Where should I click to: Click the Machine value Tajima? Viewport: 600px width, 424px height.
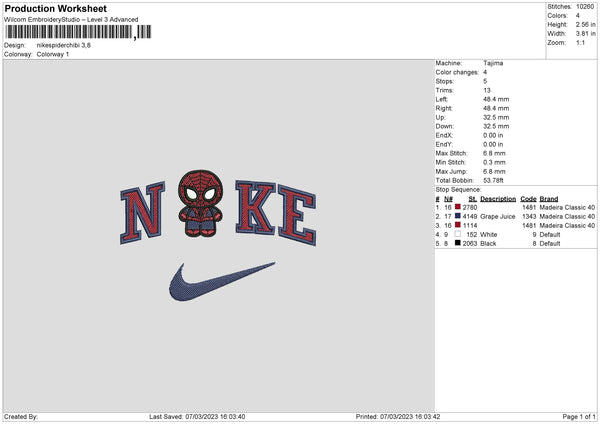click(x=493, y=63)
